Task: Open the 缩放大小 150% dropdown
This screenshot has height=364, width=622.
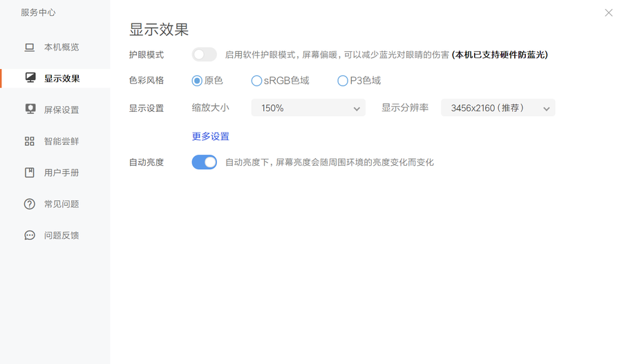Action: (x=308, y=108)
